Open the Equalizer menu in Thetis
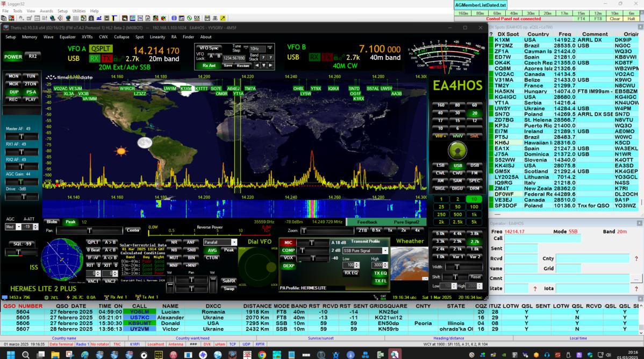This screenshot has width=644, height=359. 67,37
